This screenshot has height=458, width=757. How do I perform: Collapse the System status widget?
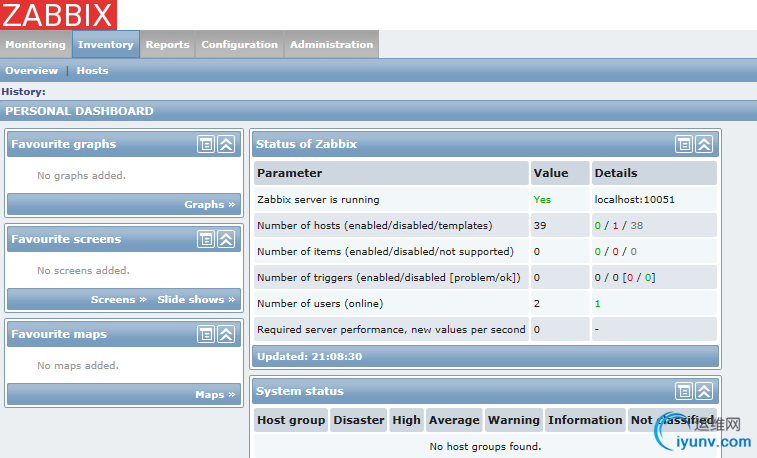pos(704,391)
